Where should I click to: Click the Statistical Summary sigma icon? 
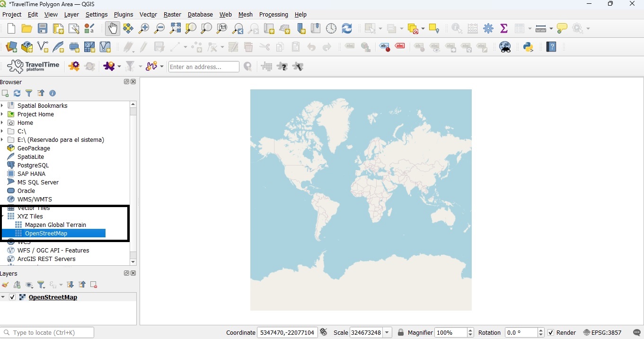coord(504,29)
